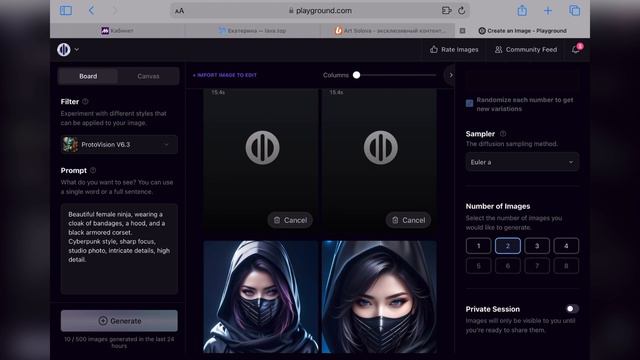Image resolution: width=640 pixels, height=360 pixels.
Task: Click the trash icon in second Cancel button
Action: pos(395,220)
